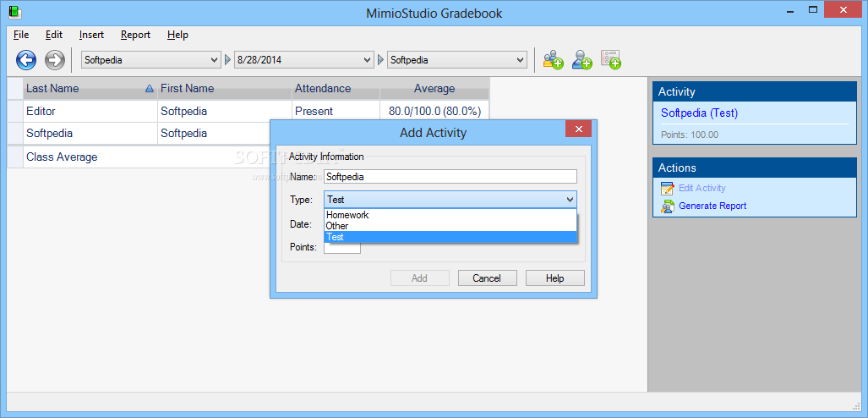The height and width of the screenshot is (418, 868).
Task: Click the Points: 100.00 text
Action: pyautogui.click(x=690, y=135)
